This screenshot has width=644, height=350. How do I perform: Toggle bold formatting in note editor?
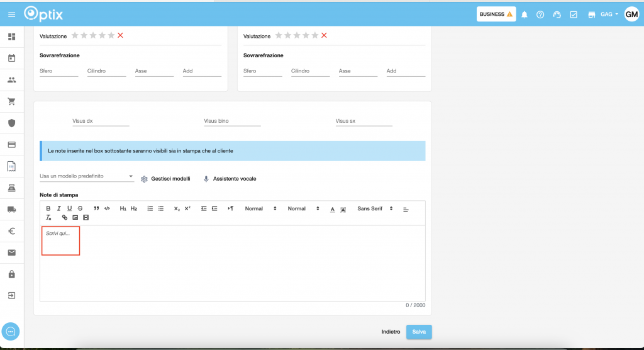point(48,208)
